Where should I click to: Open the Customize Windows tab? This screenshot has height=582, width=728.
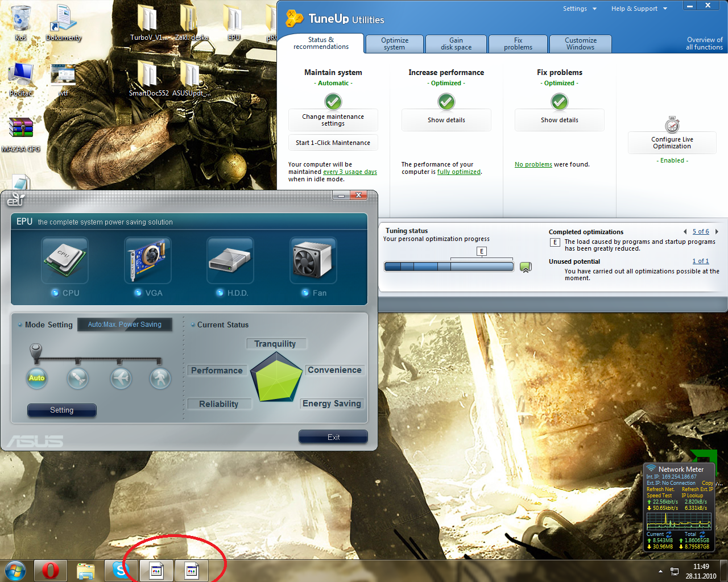point(581,44)
